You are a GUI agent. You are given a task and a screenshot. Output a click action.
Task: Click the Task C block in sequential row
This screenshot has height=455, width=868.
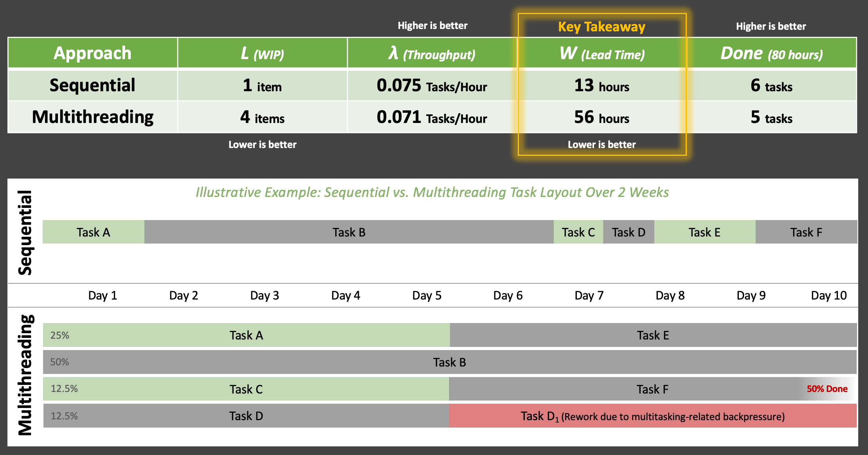[578, 232]
